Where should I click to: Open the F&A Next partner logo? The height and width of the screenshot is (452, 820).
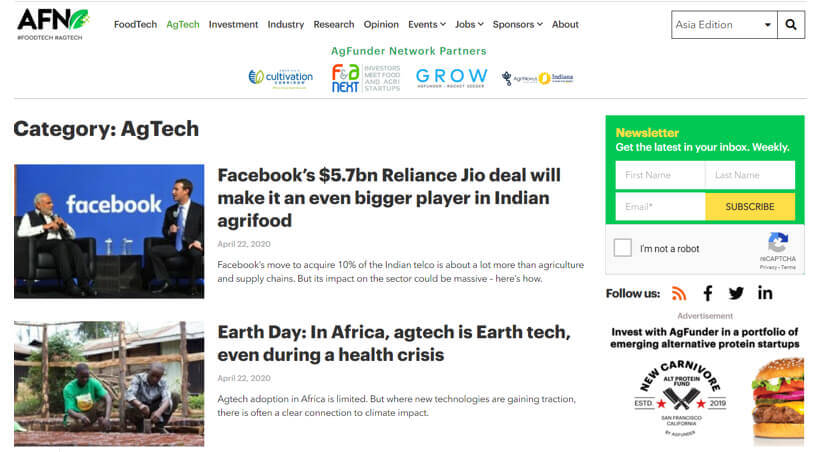(x=366, y=78)
